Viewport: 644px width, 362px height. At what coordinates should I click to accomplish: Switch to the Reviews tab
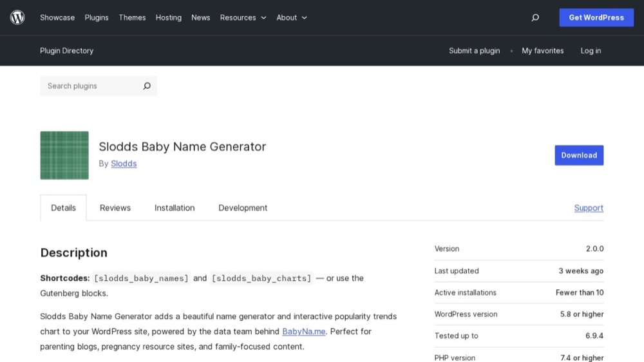pos(115,208)
